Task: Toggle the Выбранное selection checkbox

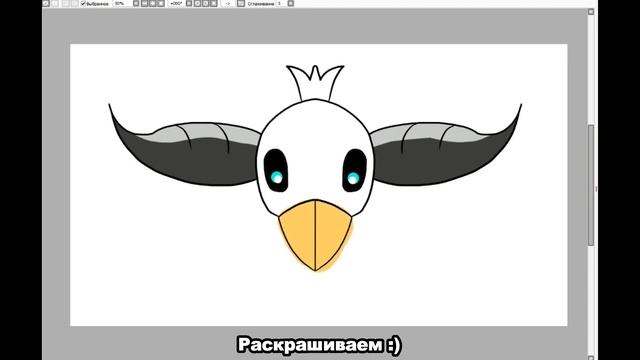Action: pos(83,3)
